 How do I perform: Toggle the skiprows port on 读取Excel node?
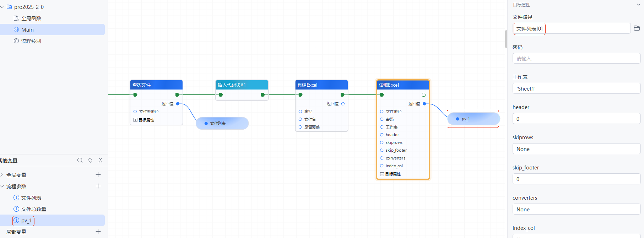[382, 142]
